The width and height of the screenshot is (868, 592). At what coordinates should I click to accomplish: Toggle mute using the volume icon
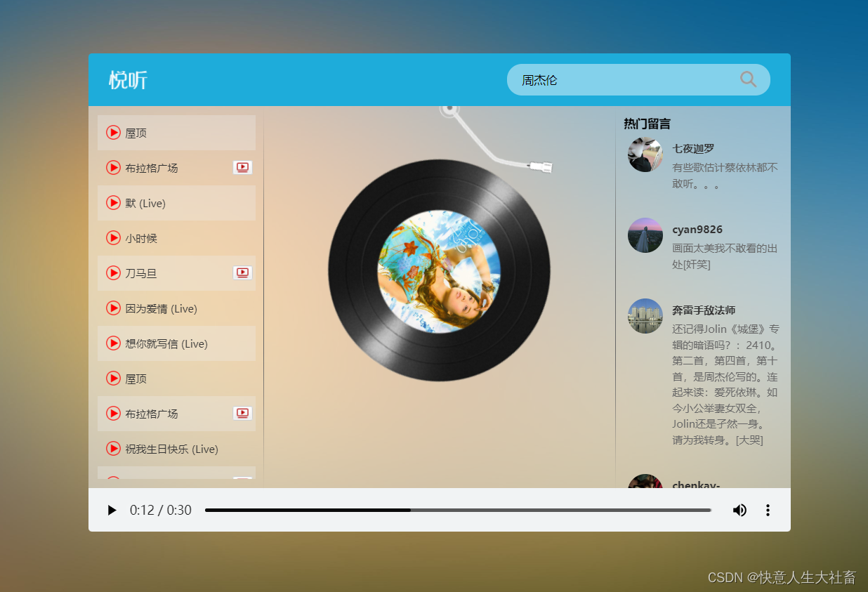pos(739,511)
